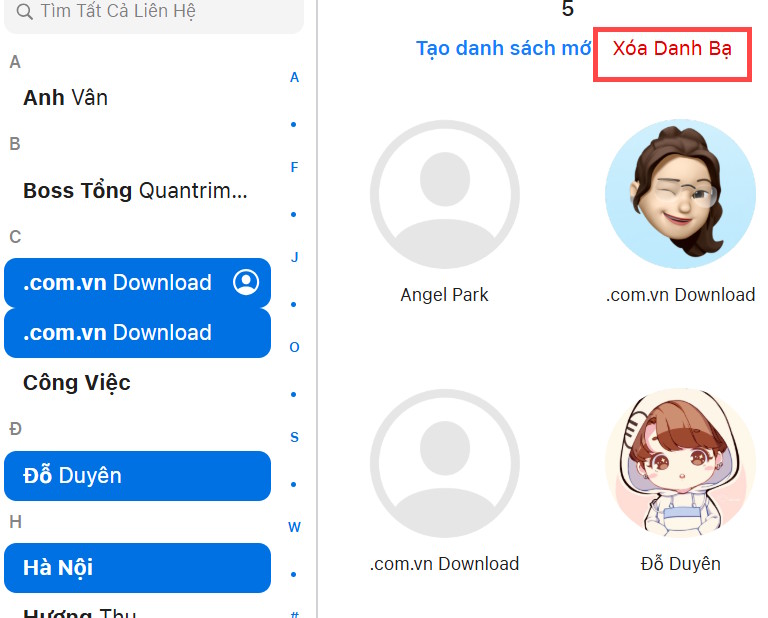The width and height of the screenshot is (768, 618).
Task: Jump to letter A in the alphabet index
Action: pos(294,77)
